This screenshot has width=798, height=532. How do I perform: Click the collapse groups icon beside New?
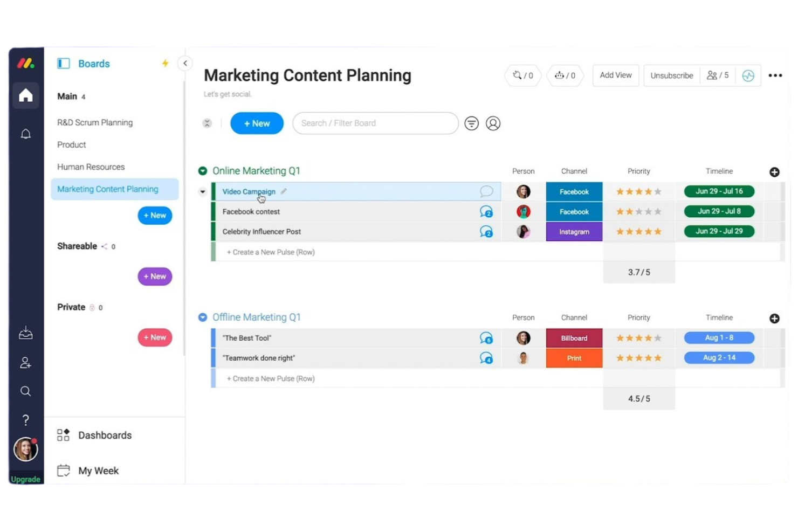coord(207,123)
